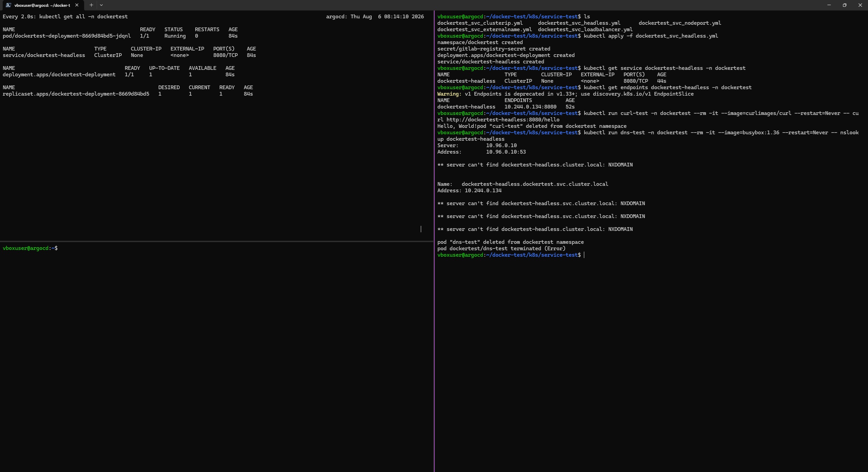Click 'namespace/dockertest created' line

click(480, 42)
